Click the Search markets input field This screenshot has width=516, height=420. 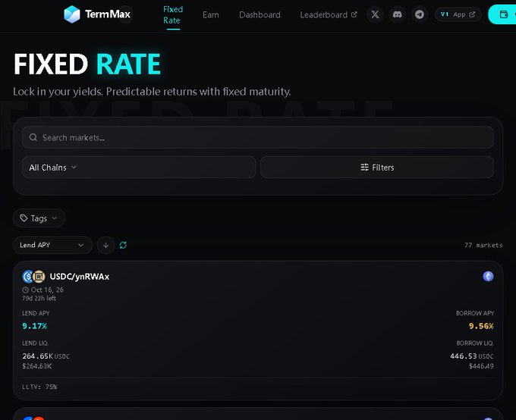point(258,137)
